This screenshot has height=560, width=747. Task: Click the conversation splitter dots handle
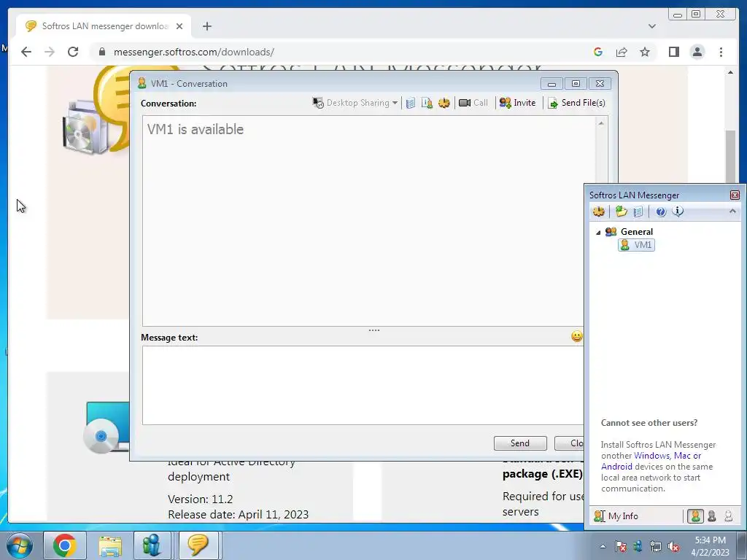pos(374,330)
